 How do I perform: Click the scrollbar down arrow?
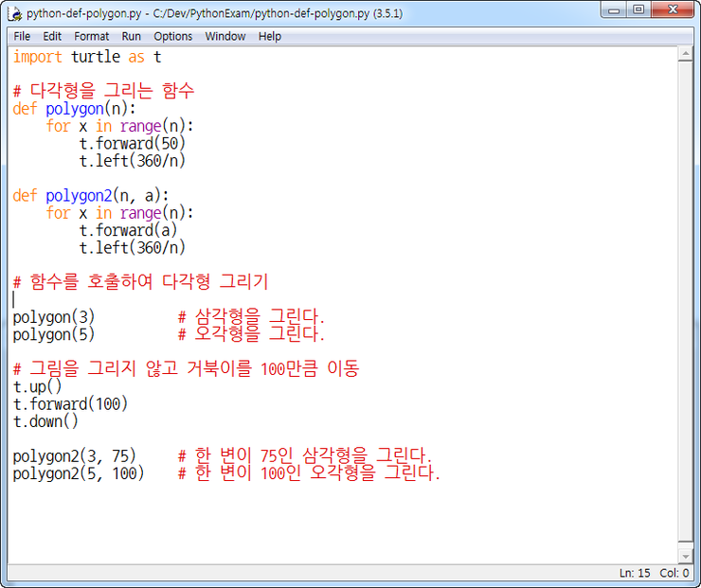(x=686, y=556)
